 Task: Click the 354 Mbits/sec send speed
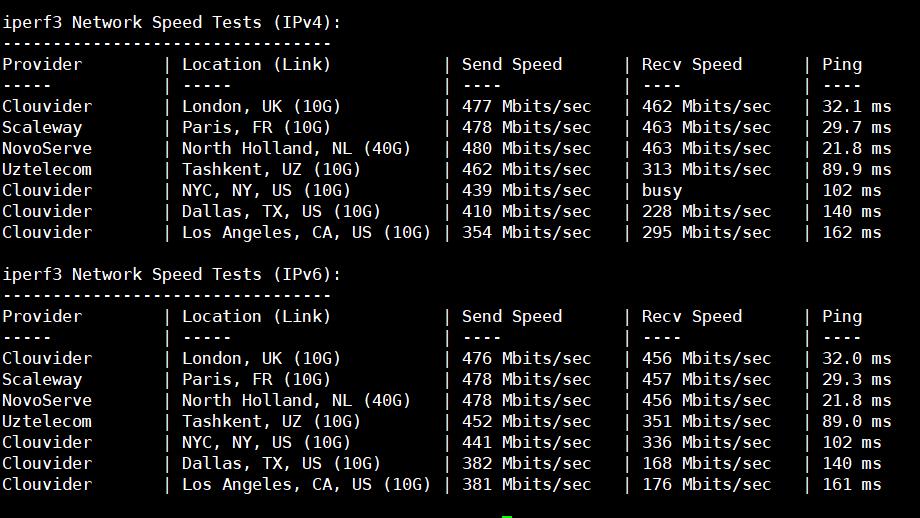pos(526,232)
